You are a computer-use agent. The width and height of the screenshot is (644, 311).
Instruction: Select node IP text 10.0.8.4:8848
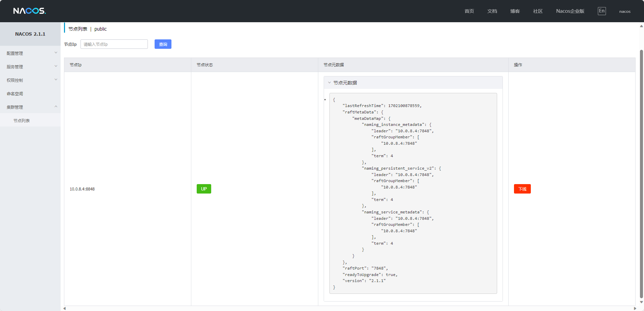pos(82,189)
